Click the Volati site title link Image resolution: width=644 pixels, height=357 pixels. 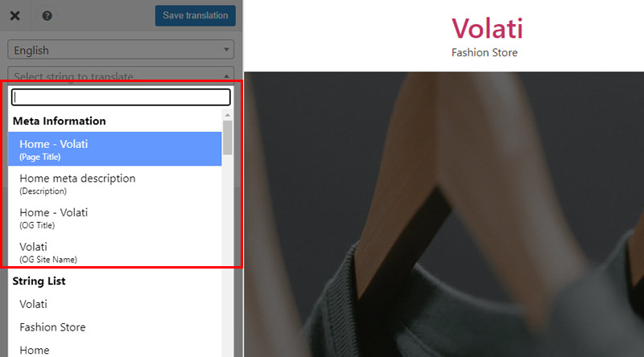tap(487, 28)
